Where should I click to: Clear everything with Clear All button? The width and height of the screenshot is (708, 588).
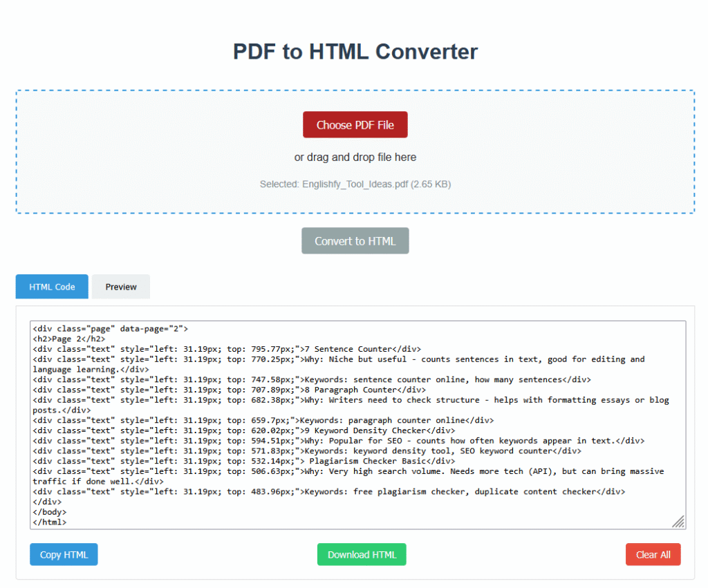(653, 555)
